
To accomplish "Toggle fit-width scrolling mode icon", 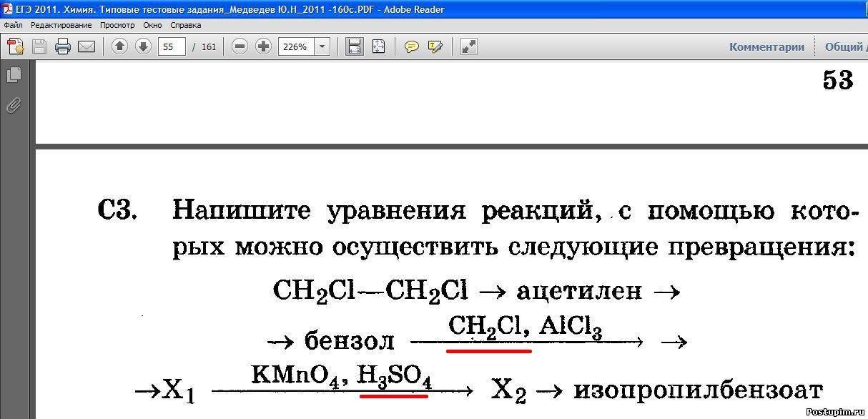I will coord(354,46).
